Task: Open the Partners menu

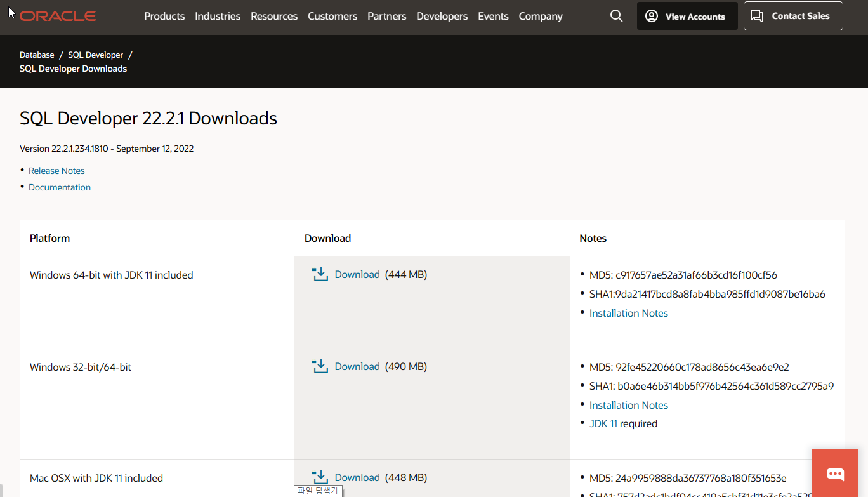Action: [387, 17]
